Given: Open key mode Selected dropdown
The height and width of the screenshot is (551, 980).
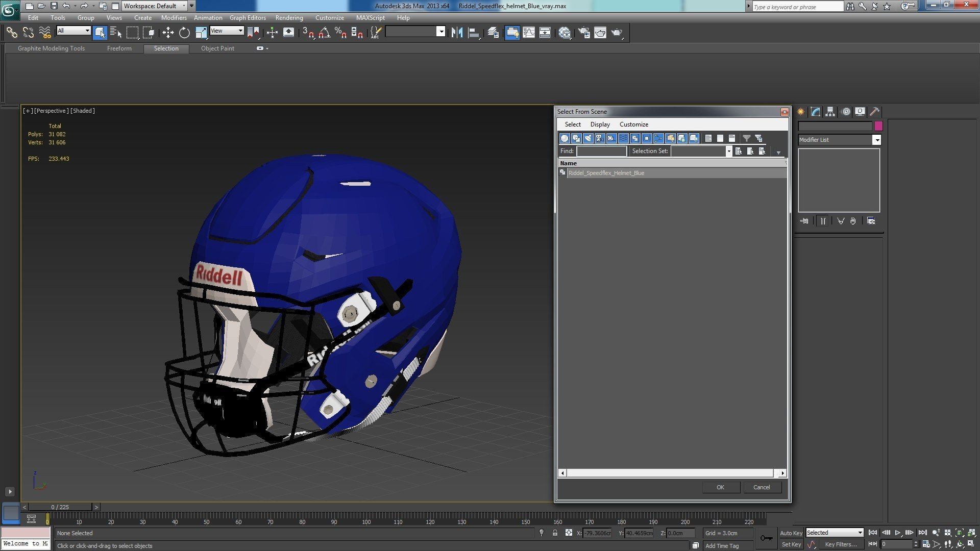Looking at the screenshot, I should (x=835, y=533).
